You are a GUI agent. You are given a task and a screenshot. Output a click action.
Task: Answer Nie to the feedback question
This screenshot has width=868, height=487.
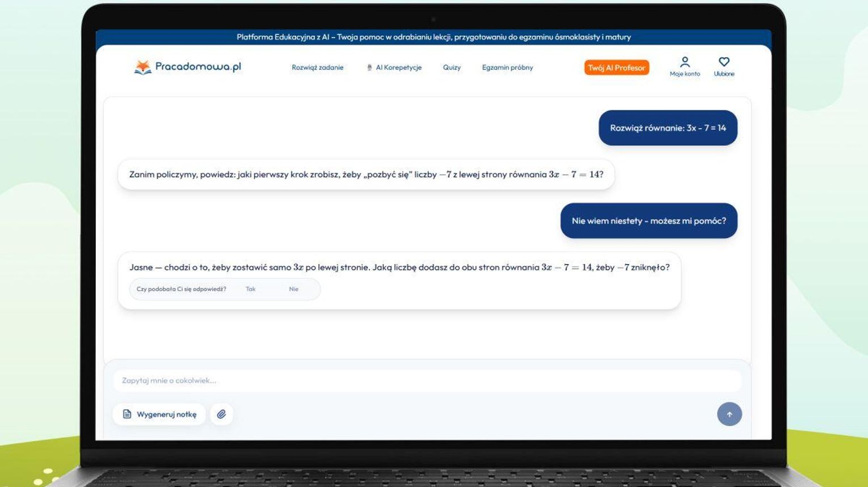293,289
